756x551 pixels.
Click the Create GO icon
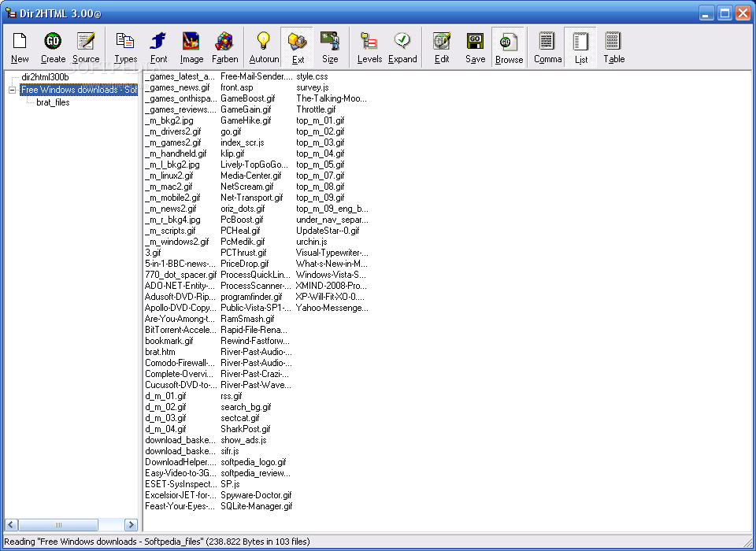[53, 47]
